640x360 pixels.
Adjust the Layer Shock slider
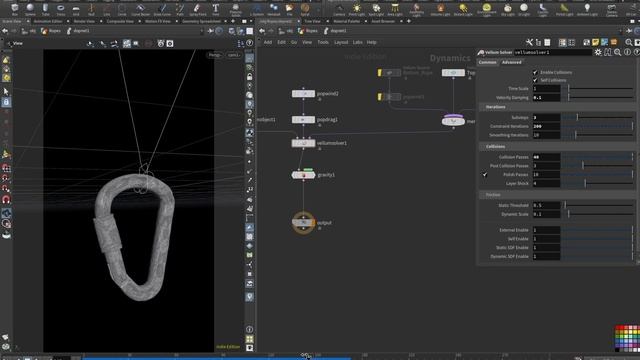pos(597,184)
